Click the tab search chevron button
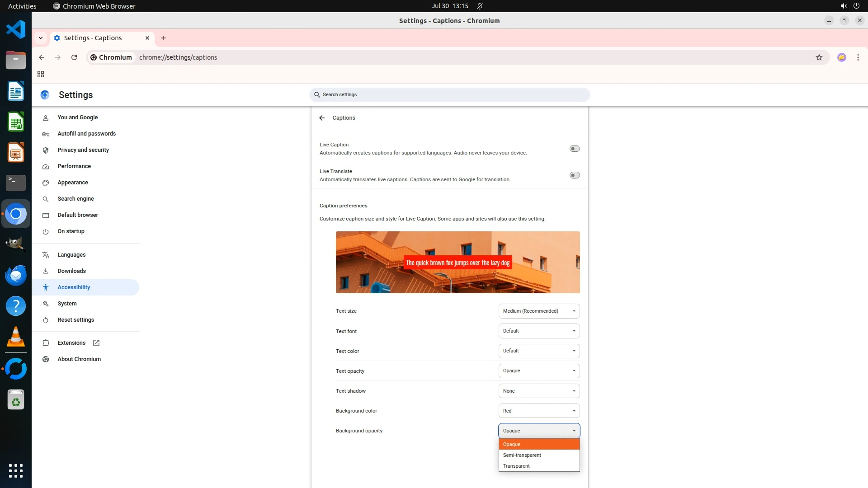 point(41,38)
